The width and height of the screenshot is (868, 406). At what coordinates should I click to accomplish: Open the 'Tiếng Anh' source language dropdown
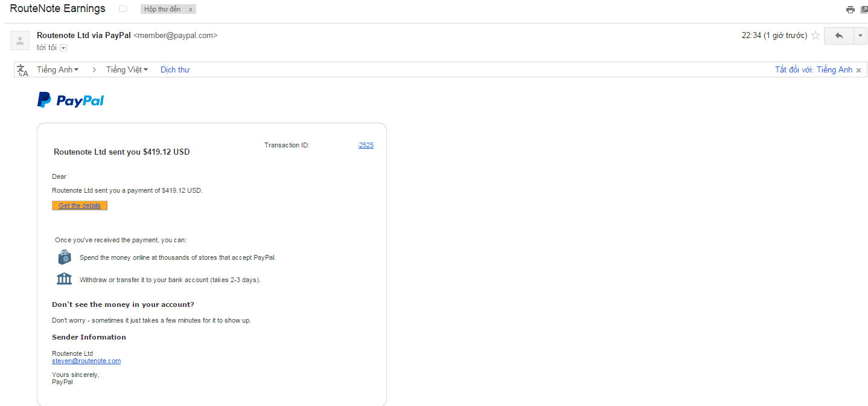click(x=58, y=70)
